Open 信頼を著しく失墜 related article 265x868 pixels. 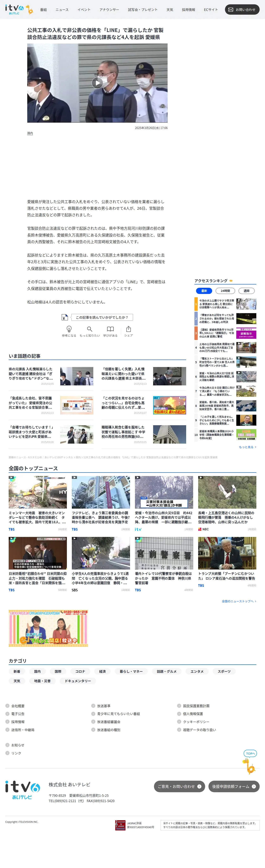click(144, 376)
